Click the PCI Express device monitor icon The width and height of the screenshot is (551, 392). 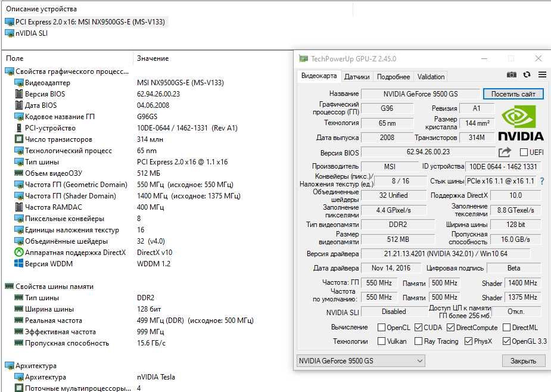click(10, 22)
